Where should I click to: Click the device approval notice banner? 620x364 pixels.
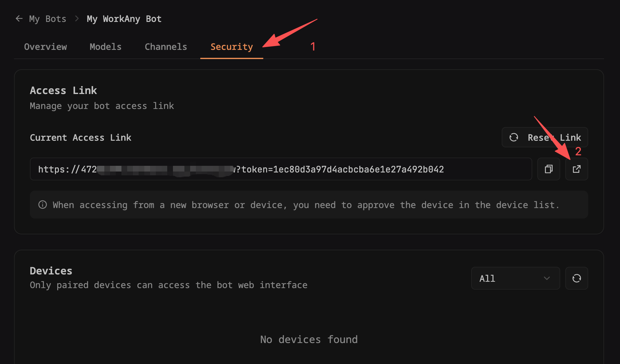pos(308,205)
